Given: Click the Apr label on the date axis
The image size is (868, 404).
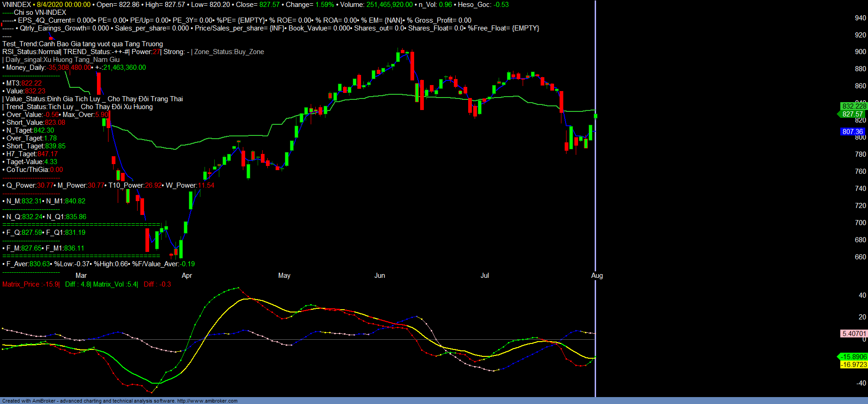Looking at the screenshot, I should pyautogui.click(x=187, y=275).
